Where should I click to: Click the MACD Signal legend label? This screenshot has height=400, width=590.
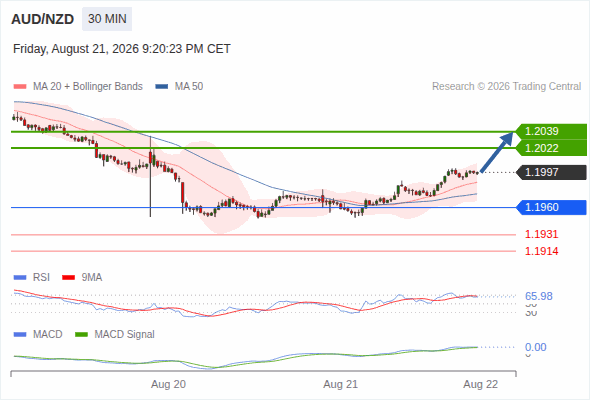click(125, 335)
